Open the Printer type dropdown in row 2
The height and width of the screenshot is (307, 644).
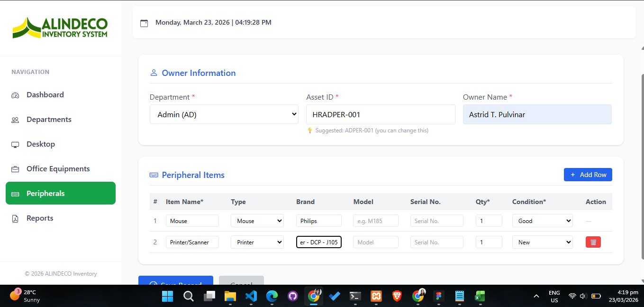(257, 242)
